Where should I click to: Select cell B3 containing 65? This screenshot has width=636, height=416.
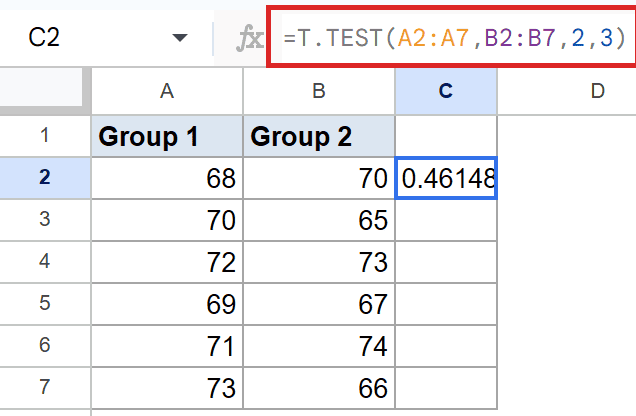pos(319,220)
